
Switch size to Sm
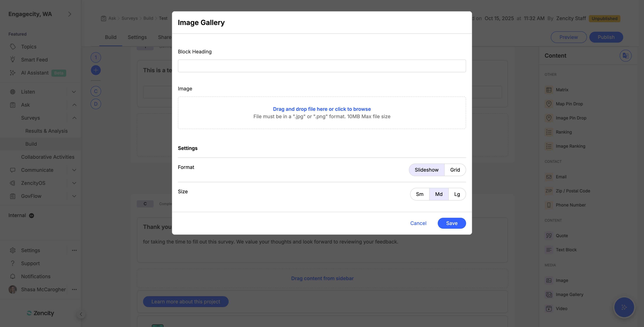click(420, 194)
